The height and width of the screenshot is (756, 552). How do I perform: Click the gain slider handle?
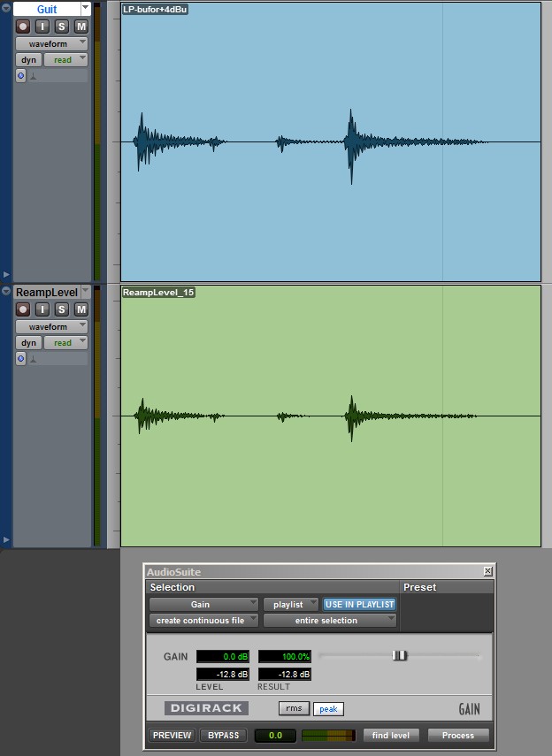(400, 656)
